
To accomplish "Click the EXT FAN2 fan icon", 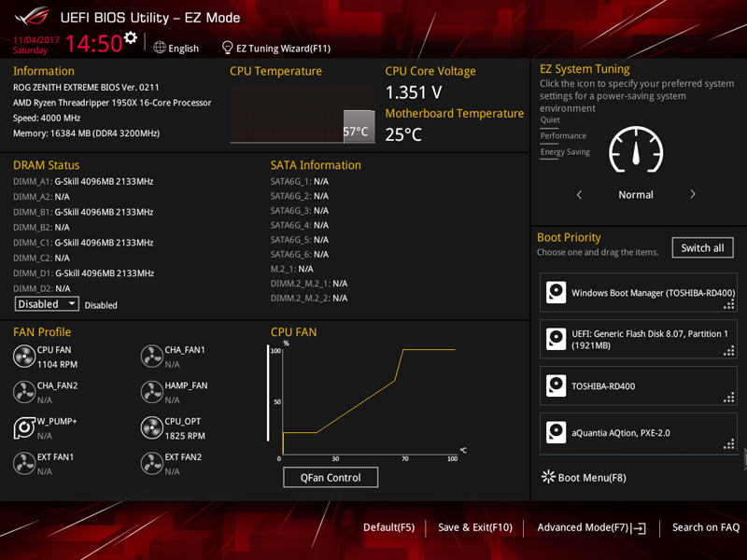I will [x=152, y=464].
